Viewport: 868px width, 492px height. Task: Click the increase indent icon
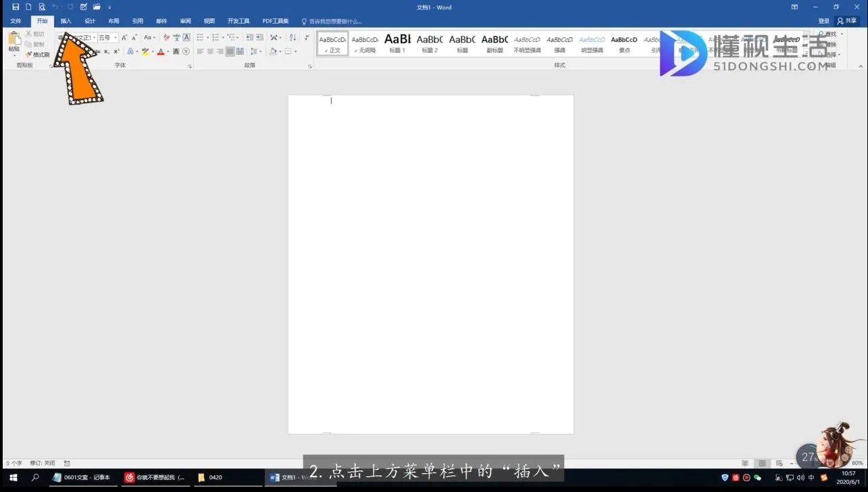(x=260, y=38)
